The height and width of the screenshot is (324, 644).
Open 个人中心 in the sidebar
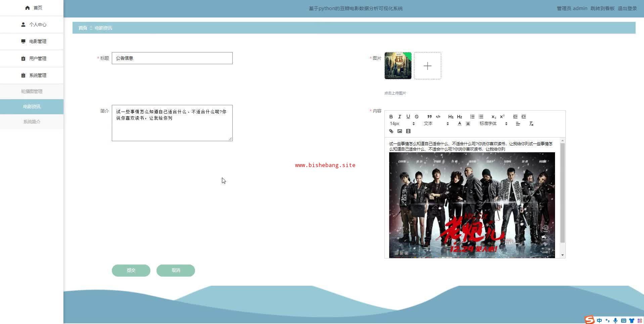(32, 25)
